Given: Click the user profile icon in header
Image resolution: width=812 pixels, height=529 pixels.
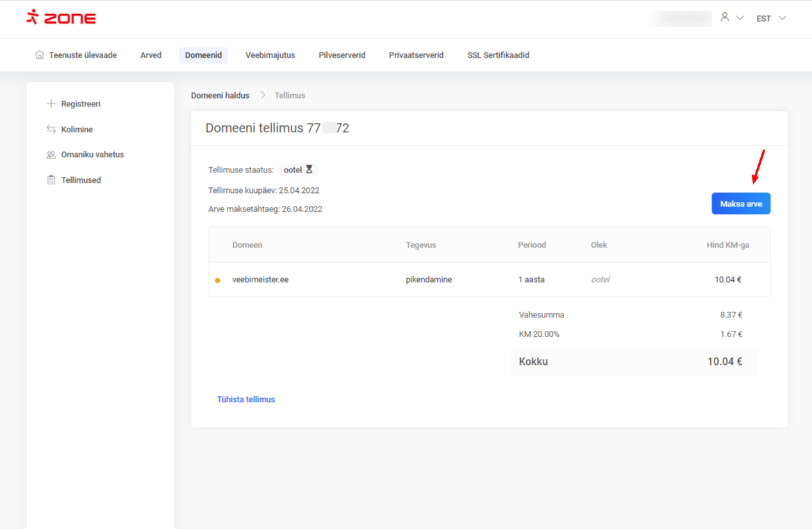Looking at the screenshot, I should [x=725, y=17].
